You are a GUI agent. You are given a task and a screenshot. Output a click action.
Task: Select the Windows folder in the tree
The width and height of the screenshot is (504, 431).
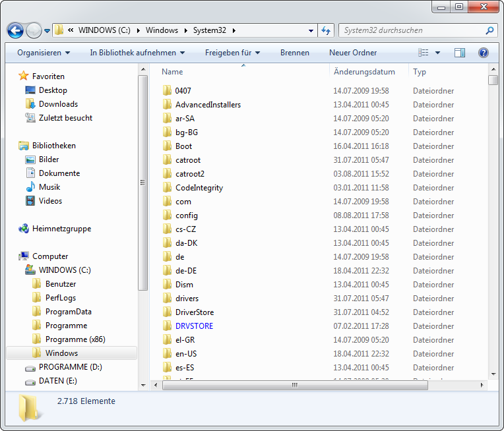click(x=71, y=353)
